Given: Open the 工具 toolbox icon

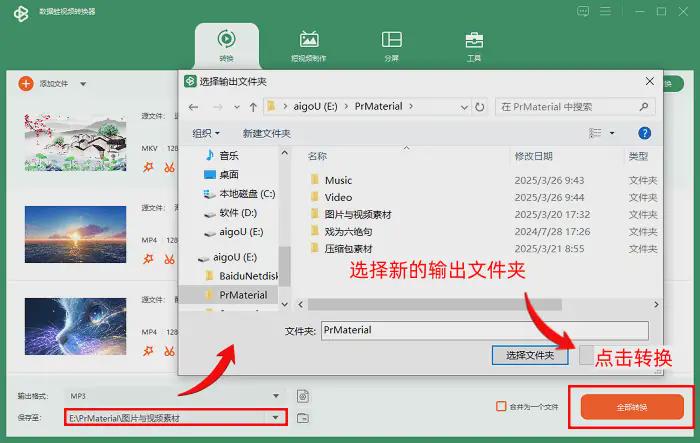Looking at the screenshot, I should pos(474,45).
